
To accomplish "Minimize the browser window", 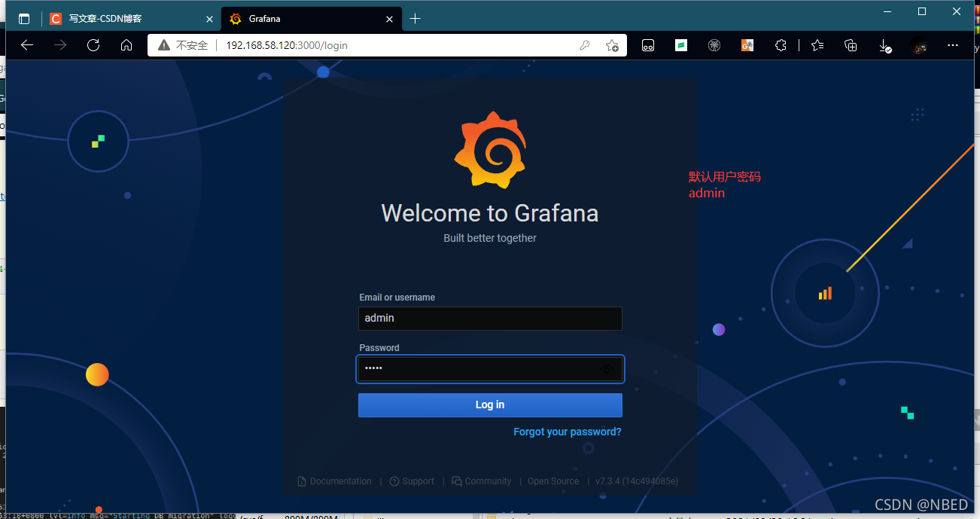I will [888, 11].
